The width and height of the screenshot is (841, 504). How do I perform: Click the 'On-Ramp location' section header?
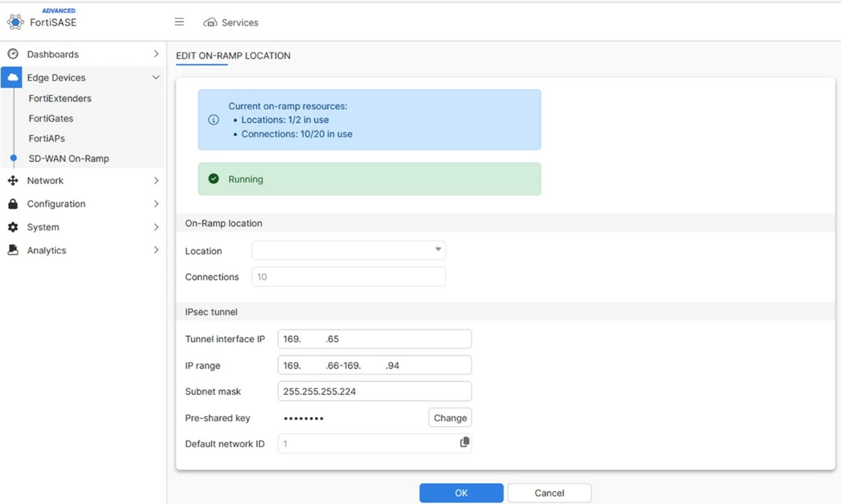[224, 223]
